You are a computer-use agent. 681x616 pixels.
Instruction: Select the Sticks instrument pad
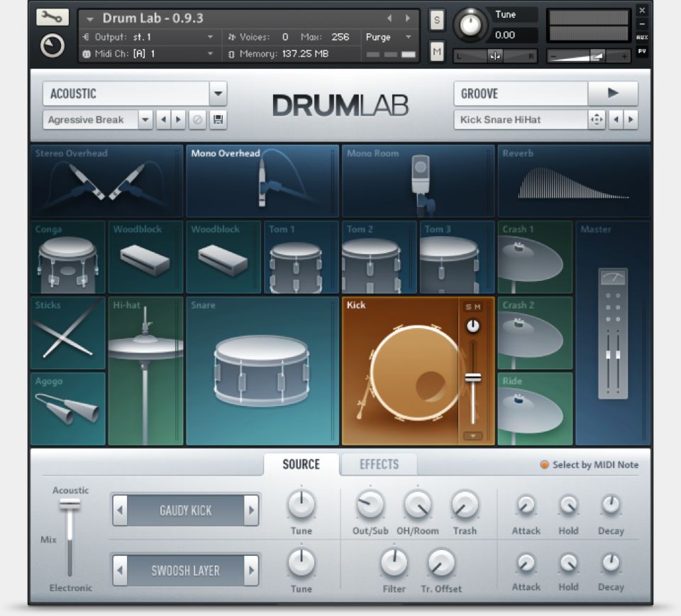(x=67, y=334)
